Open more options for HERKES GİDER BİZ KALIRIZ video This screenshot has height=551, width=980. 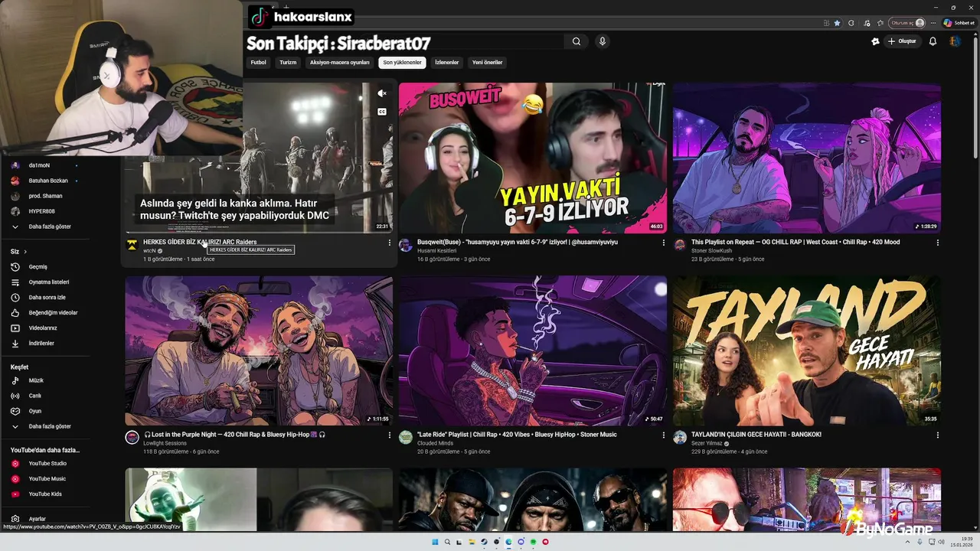[x=389, y=243]
